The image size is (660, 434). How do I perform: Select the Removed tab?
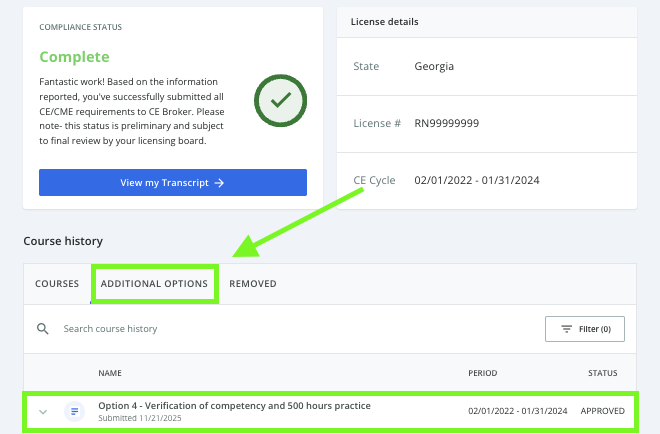point(253,284)
